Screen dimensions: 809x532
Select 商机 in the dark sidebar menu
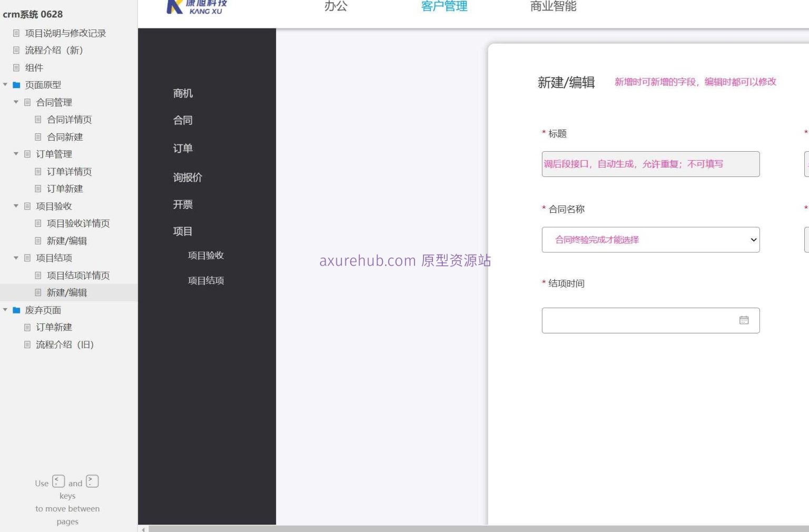pyautogui.click(x=182, y=93)
